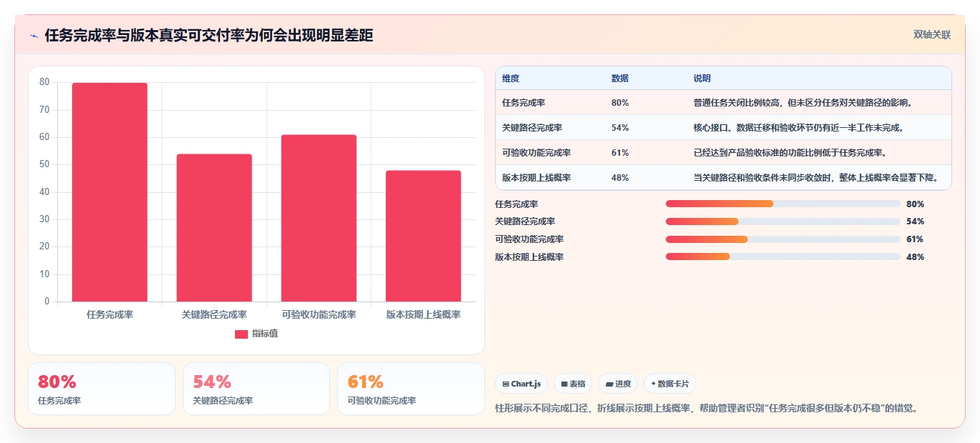Click the y-axis tick label 40
The width and height of the screenshot is (980, 443).
pyautogui.click(x=44, y=192)
